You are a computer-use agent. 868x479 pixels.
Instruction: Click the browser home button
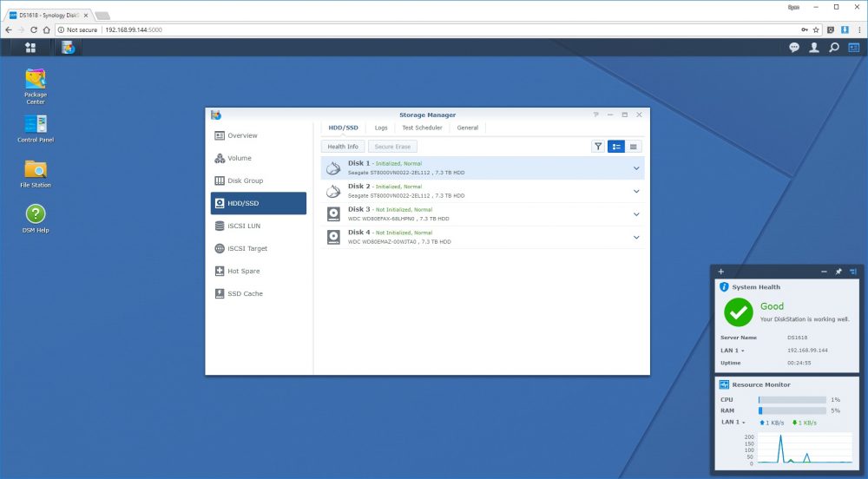(47, 30)
